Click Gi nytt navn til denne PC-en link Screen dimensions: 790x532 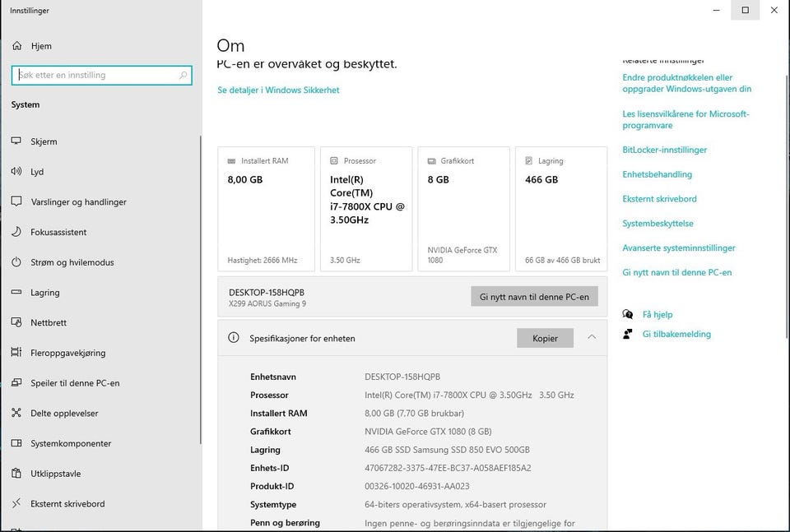click(x=676, y=272)
